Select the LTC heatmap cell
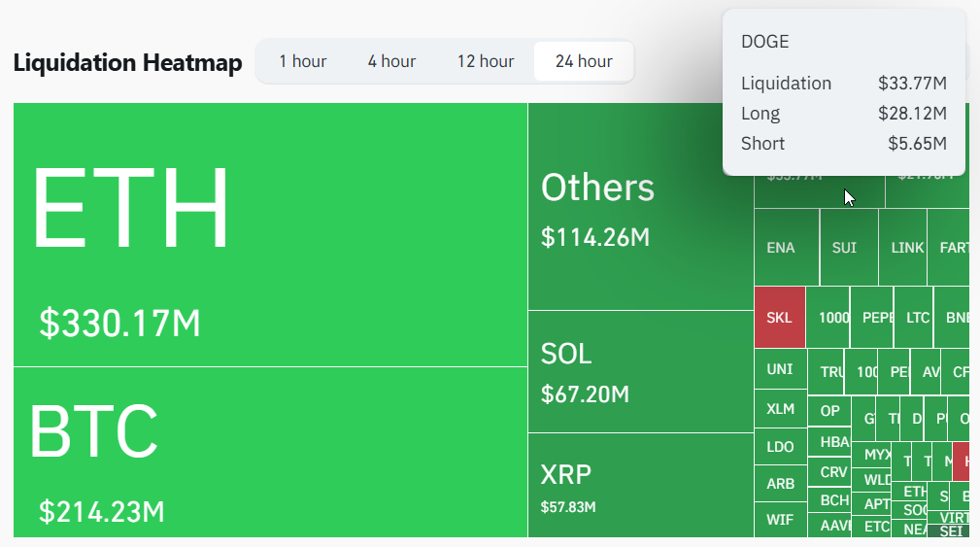Screen dimensions: 980x547 [918, 318]
